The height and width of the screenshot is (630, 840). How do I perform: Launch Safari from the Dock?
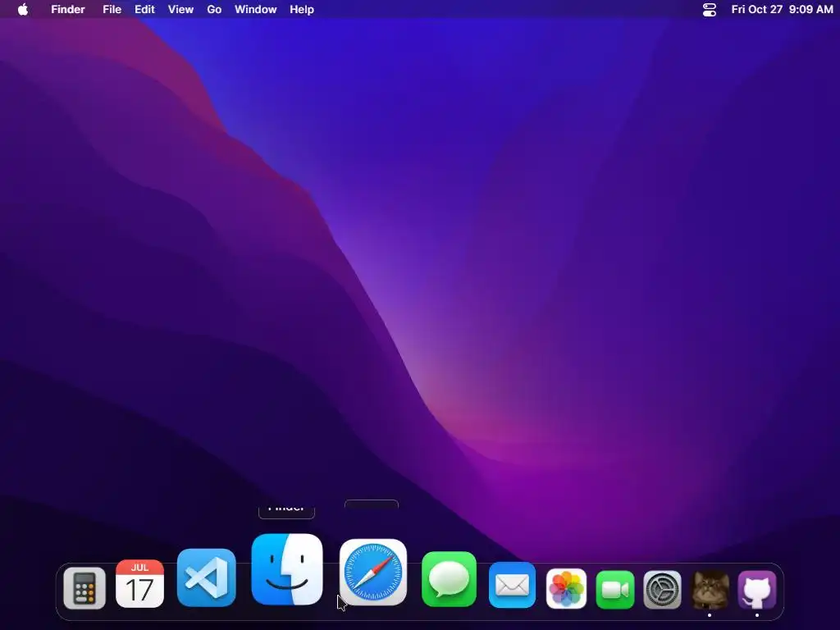tap(373, 572)
